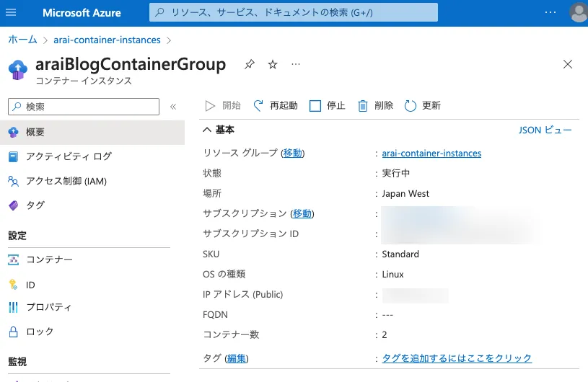
Task: Mark resource as favorite with star
Action: 273,64
